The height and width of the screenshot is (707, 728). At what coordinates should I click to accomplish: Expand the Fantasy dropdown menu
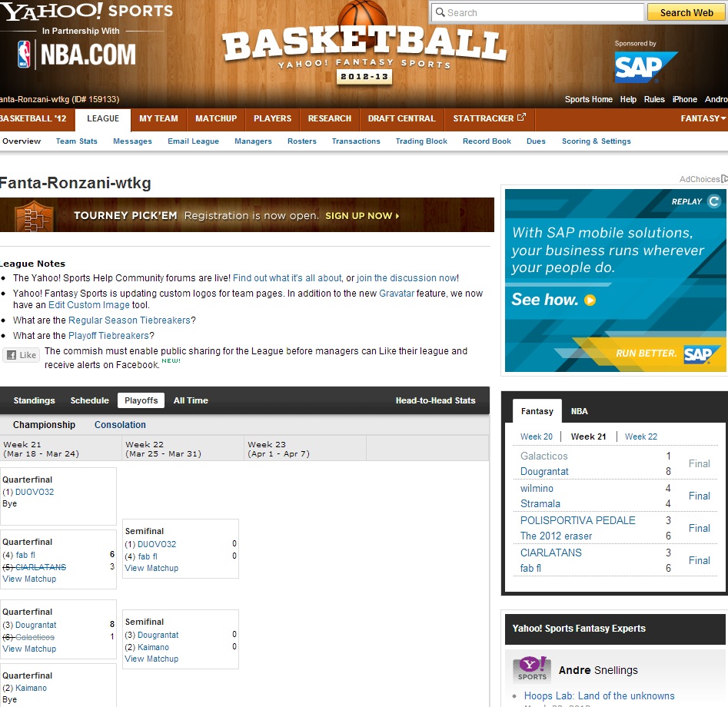703,118
